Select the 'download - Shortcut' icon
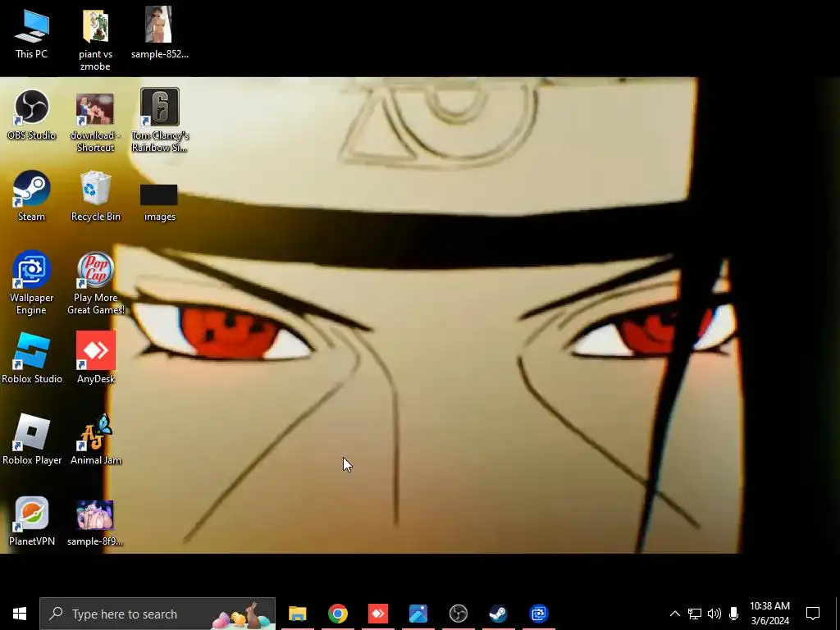 (x=95, y=122)
